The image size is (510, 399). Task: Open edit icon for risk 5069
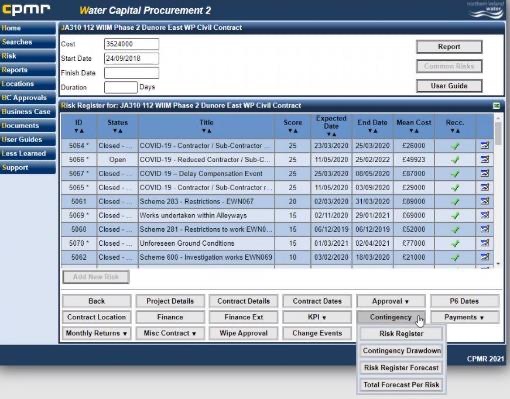pyautogui.click(x=485, y=215)
